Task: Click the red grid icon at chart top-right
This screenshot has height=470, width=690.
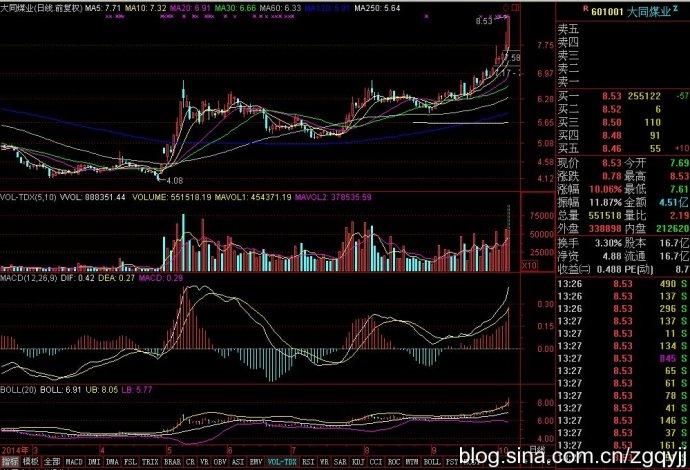Action: point(516,8)
